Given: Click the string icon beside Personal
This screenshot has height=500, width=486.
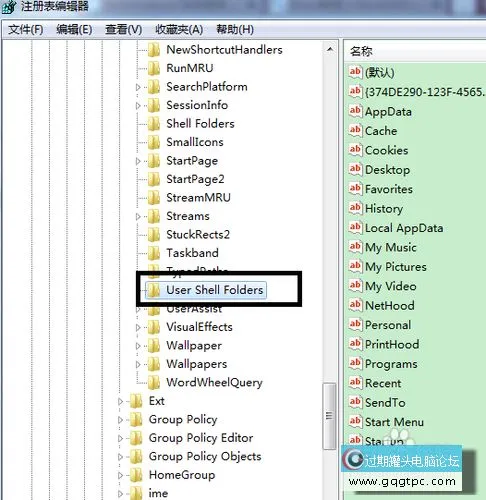Looking at the screenshot, I should tap(355, 325).
